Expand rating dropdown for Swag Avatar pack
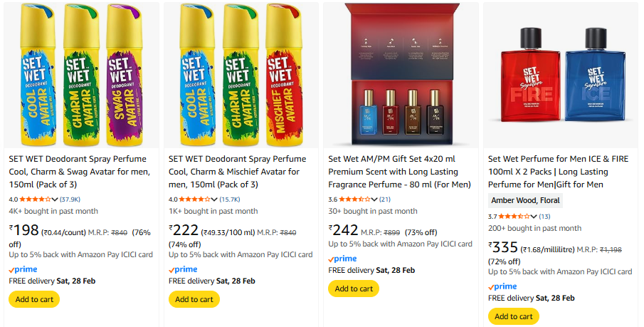This screenshot has height=327, width=644. [56, 199]
